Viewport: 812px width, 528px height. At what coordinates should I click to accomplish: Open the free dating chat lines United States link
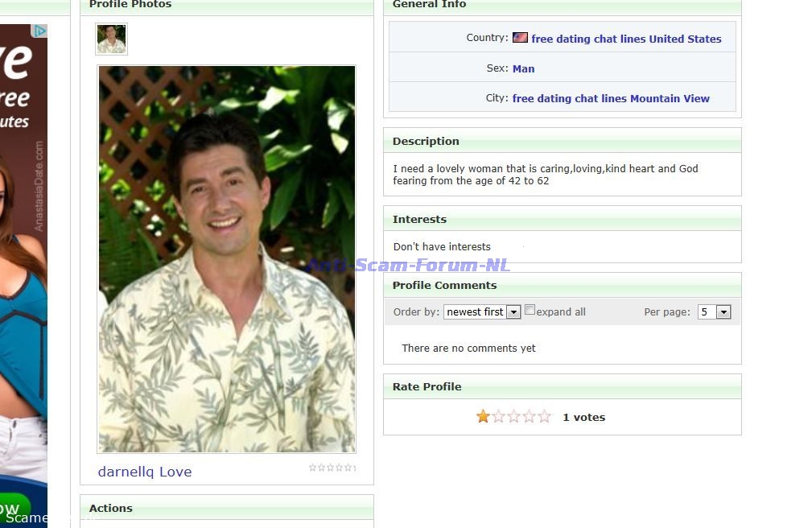click(x=626, y=39)
